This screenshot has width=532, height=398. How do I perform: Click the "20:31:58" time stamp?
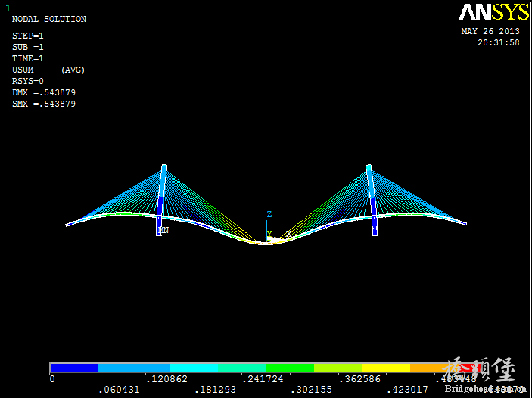499,43
